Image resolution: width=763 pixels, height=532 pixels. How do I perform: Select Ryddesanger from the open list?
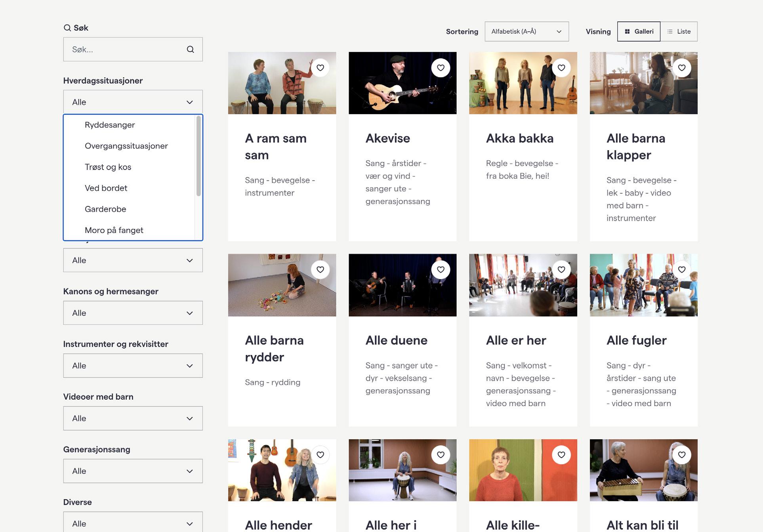click(110, 125)
